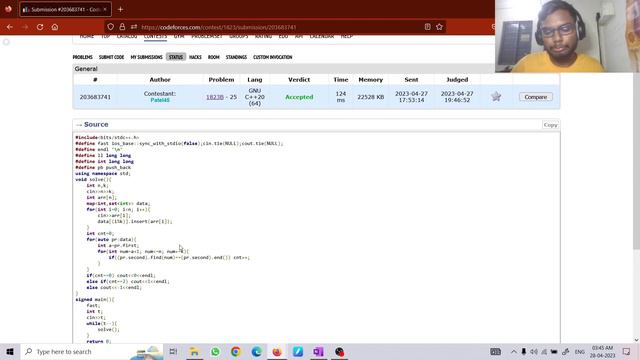Viewport: 640px width, 360px height.
Task: Open the ROOM tab
Action: [x=213, y=57]
